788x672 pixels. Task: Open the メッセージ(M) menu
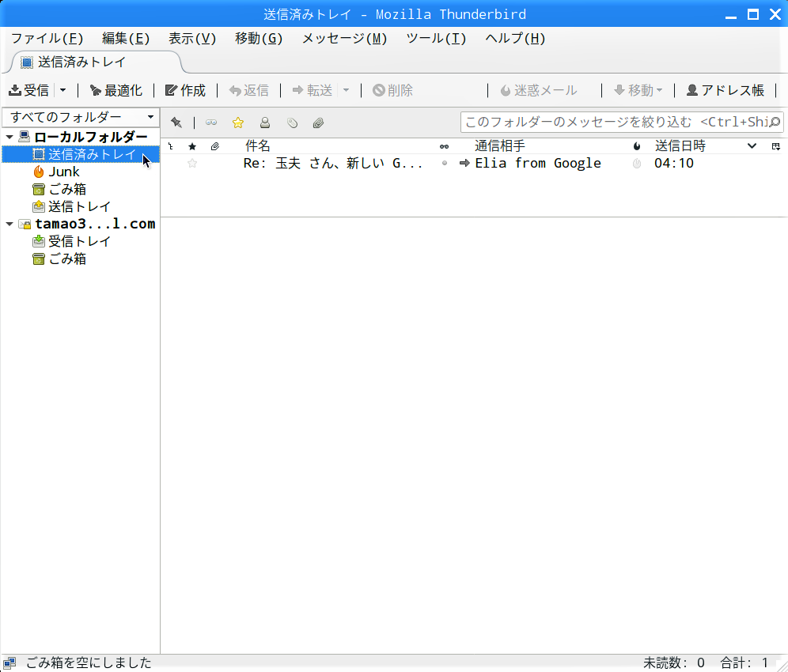[x=344, y=39]
